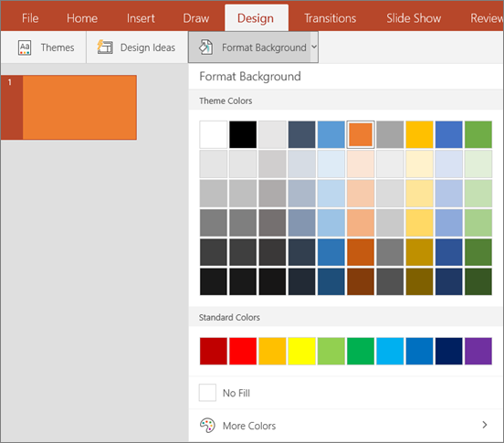This screenshot has width=504, height=443.
Task: Select the Design tab
Action: pos(257,18)
